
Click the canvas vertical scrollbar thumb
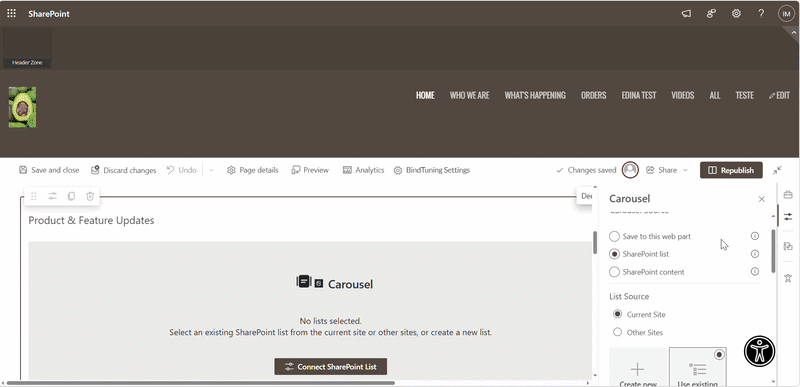click(x=595, y=243)
